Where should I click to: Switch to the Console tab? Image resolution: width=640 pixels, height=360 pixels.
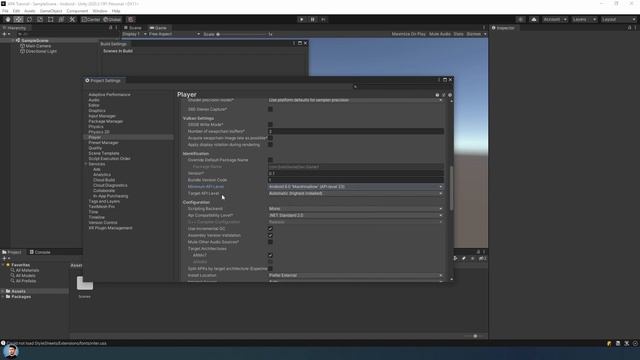point(40,252)
